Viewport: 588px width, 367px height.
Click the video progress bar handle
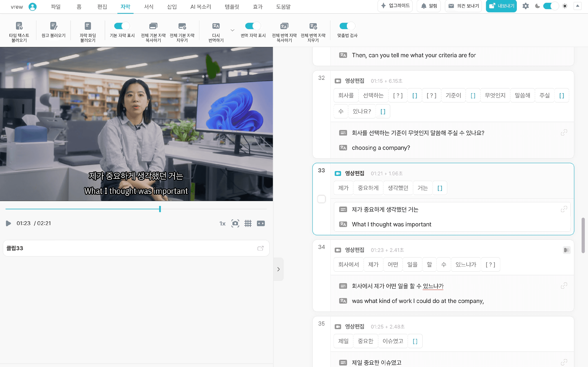pos(160,209)
